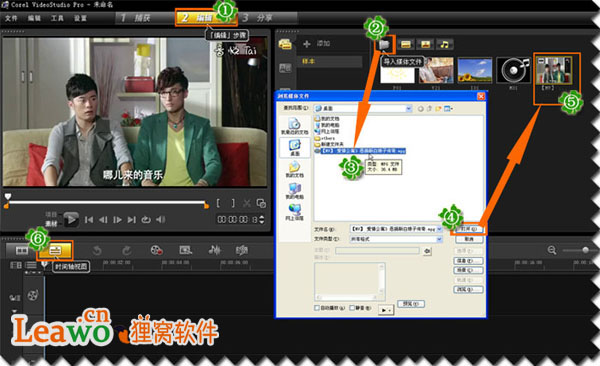Show audio files in library via music note icon
600x366 pixels.
[x=444, y=44]
